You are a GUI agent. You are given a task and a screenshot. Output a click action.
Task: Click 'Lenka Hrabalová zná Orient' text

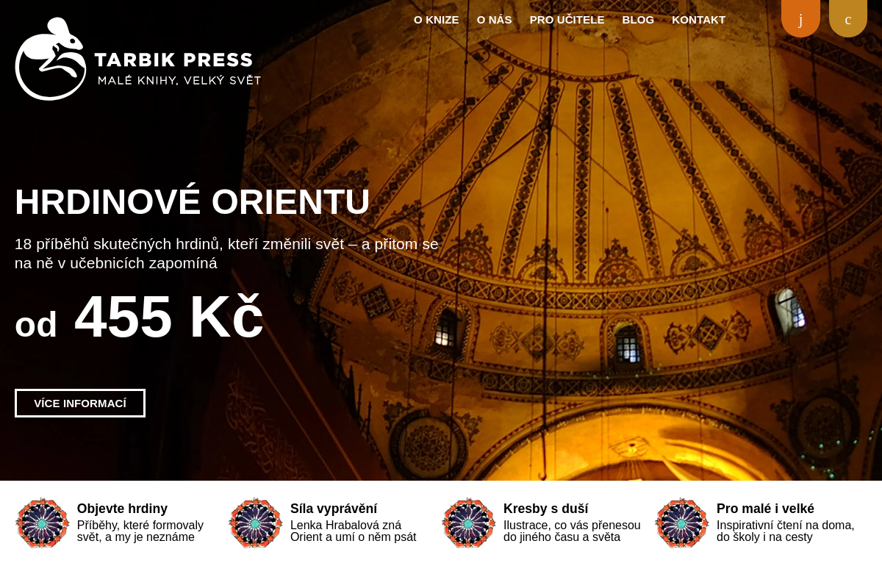point(353,531)
